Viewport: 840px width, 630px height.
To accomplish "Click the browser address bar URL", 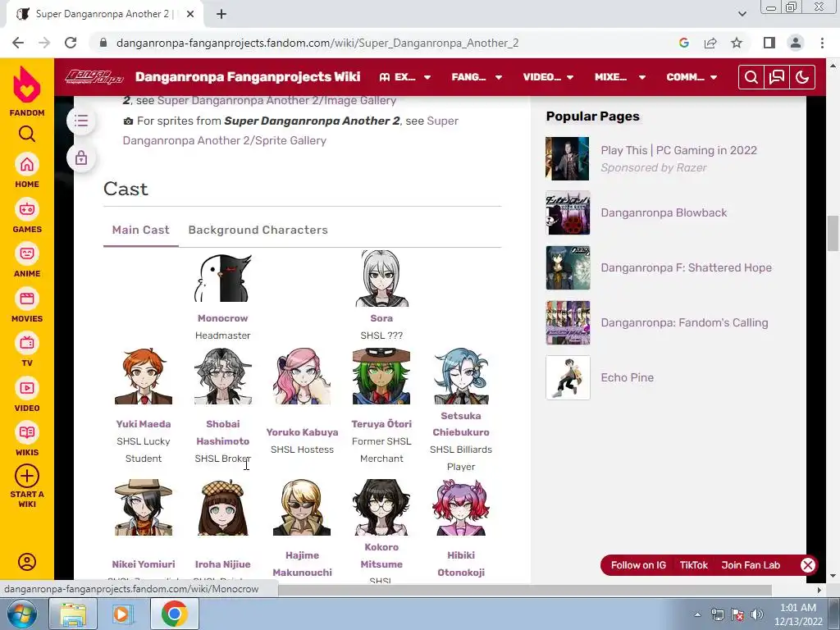I will (x=317, y=43).
